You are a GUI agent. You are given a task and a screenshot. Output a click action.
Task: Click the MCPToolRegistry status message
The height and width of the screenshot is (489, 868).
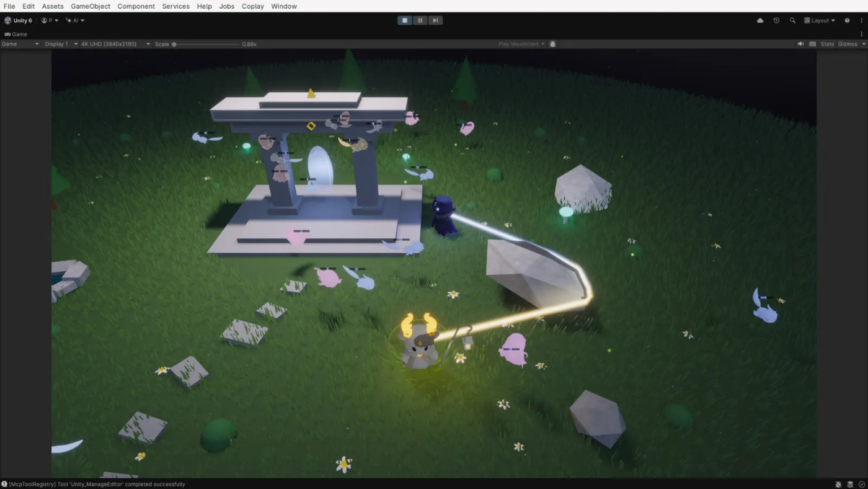(97, 484)
